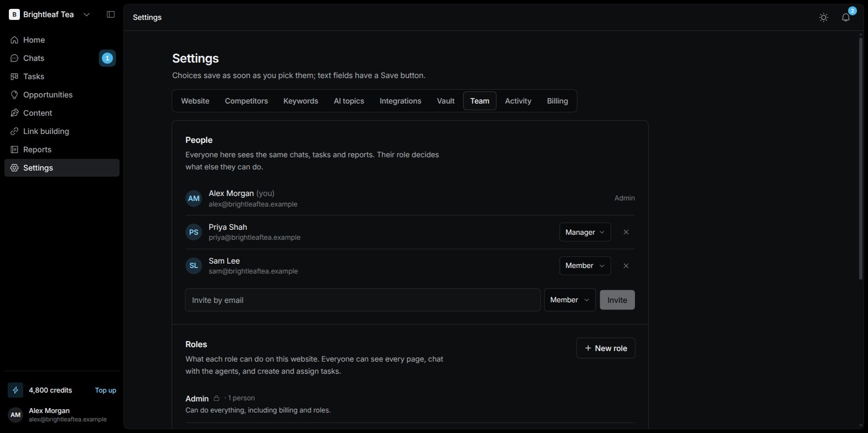Click Priya Shah's PS avatar
Screen dimensions: 868x433
pos(194,232)
